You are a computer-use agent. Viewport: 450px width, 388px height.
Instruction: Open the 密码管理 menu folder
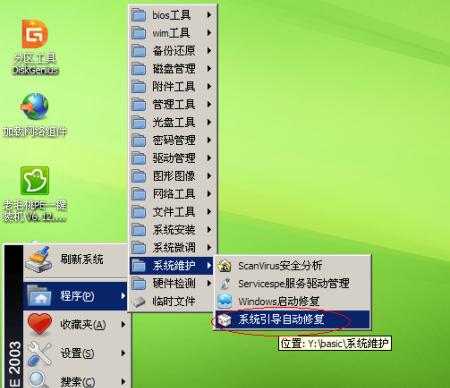[172, 140]
